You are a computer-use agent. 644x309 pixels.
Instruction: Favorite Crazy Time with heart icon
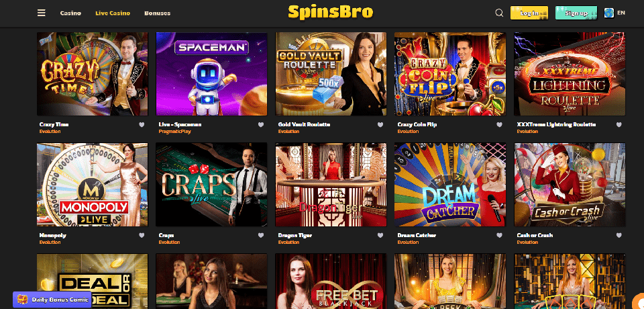(x=142, y=125)
